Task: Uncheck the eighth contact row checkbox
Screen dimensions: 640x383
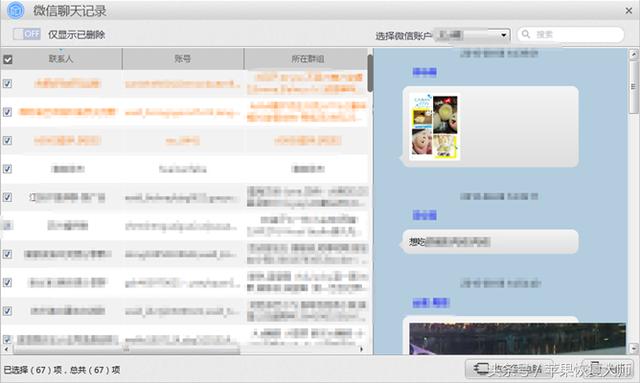Action: (7, 282)
